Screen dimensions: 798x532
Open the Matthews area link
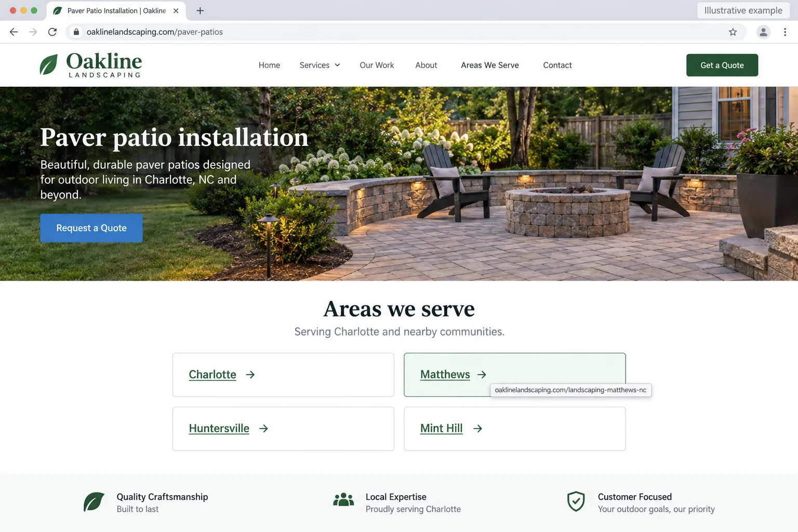coord(445,375)
